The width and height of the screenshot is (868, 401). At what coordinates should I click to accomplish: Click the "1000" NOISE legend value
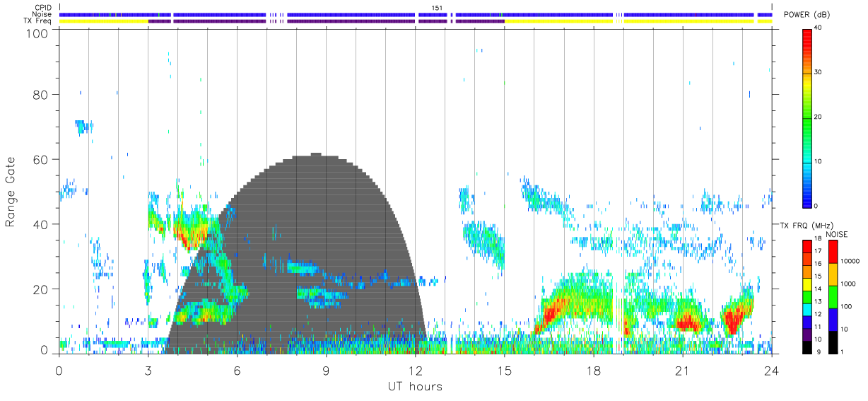[x=848, y=284]
